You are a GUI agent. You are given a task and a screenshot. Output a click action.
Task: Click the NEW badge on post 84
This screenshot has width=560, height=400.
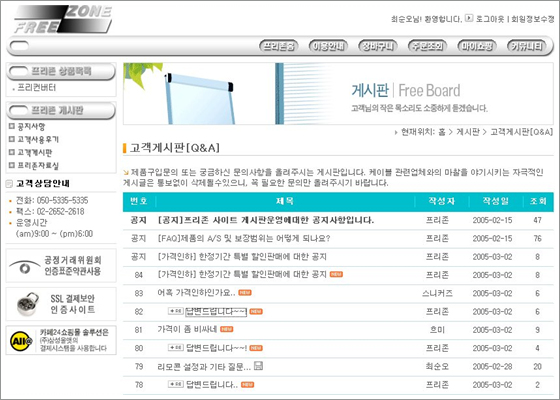(336, 274)
